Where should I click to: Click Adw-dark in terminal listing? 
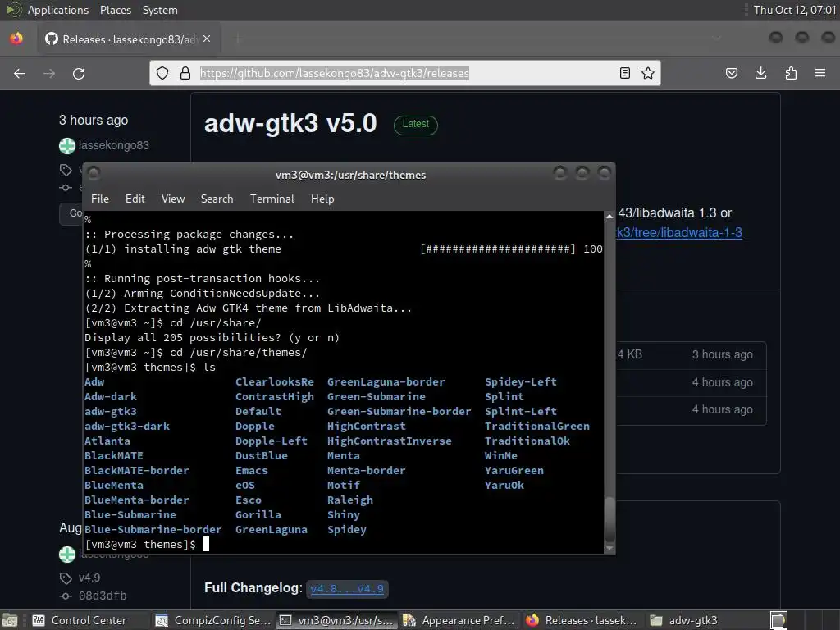(111, 397)
